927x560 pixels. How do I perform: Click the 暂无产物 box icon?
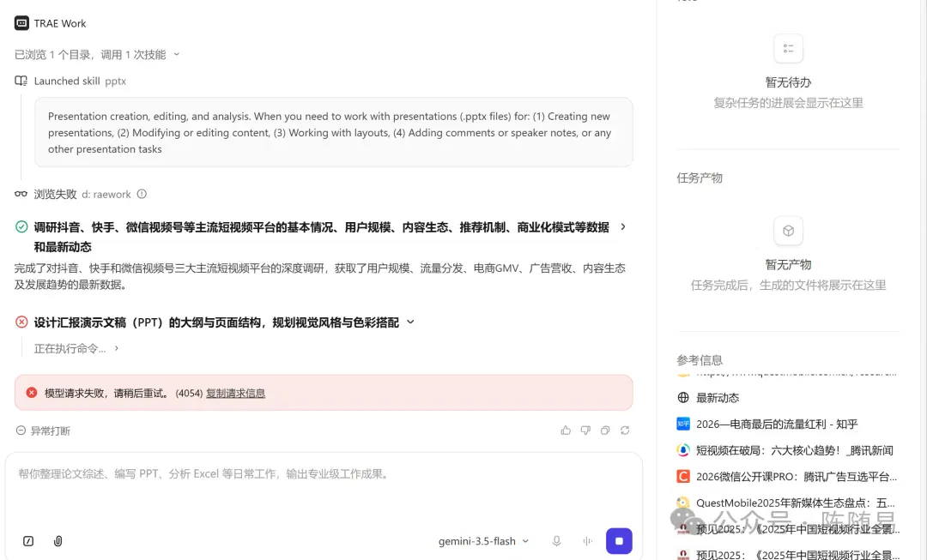tap(788, 231)
